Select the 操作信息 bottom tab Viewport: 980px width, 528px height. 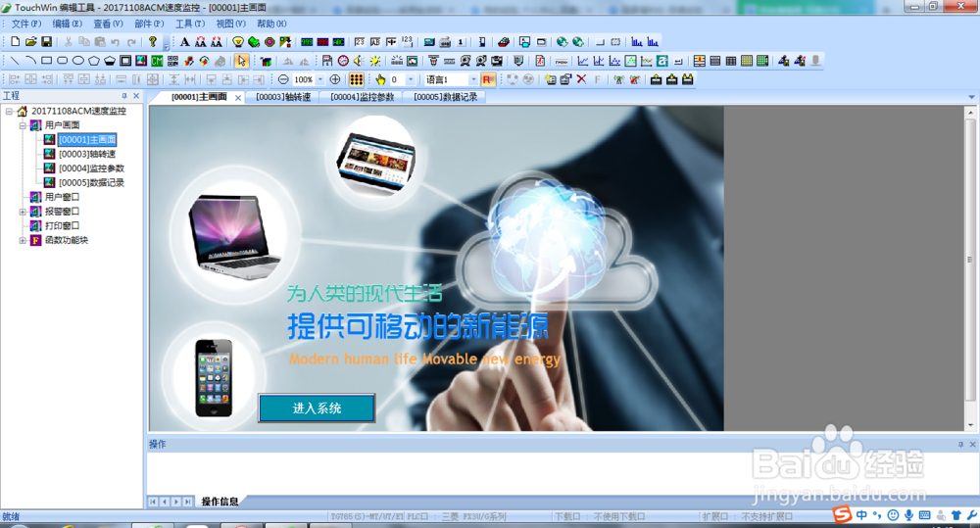220,502
